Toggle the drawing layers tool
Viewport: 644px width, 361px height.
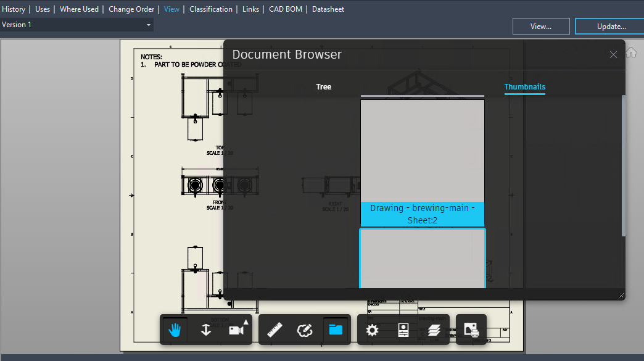[434, 329]
